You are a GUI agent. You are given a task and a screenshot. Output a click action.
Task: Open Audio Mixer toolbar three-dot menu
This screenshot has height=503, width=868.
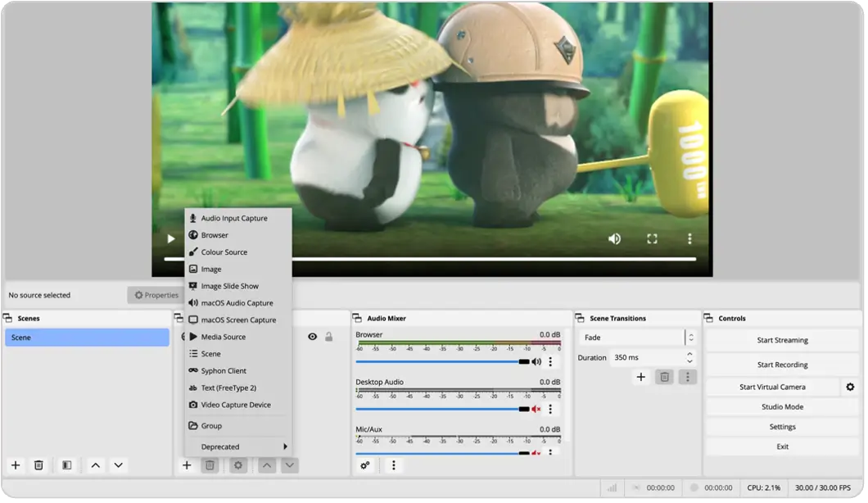[x=394, y=466]
